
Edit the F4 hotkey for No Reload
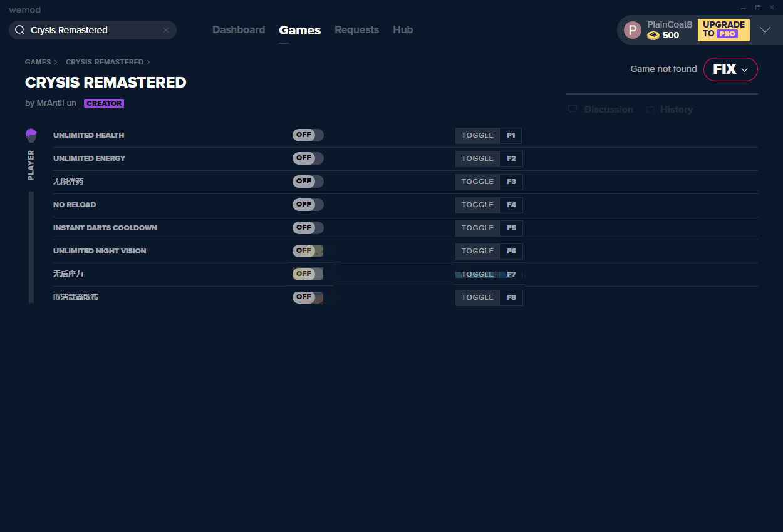coord(511,205)
